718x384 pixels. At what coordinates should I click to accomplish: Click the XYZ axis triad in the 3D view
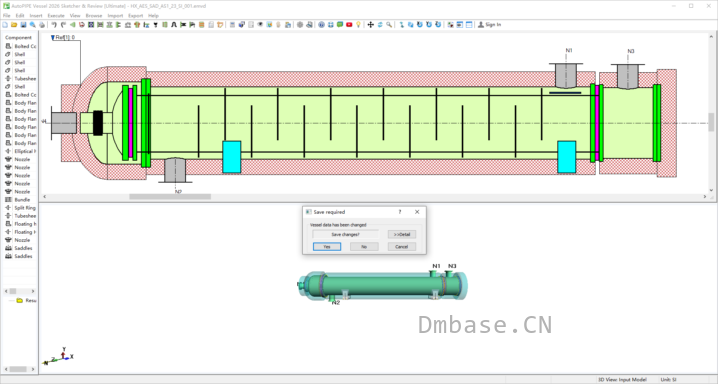click(x=59, y=356)
